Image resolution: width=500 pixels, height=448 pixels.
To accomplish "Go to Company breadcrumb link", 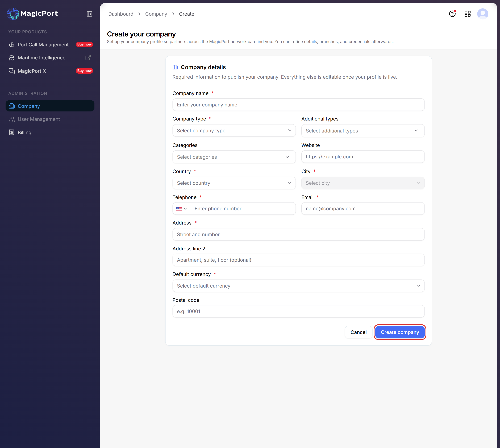I will (x=156, y=14).
